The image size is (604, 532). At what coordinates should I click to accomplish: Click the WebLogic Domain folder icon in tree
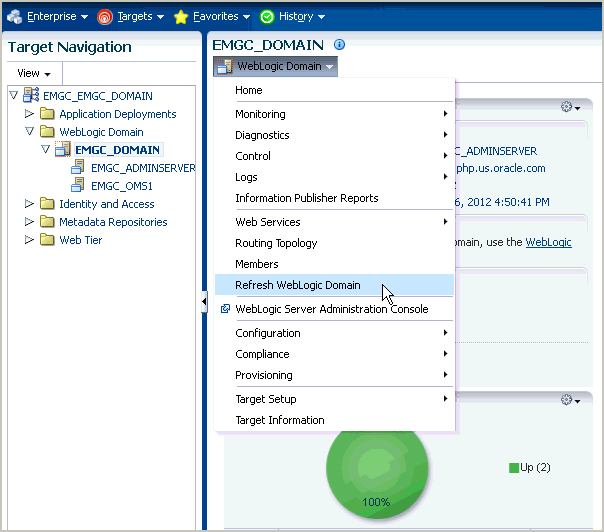coord(47,131)
